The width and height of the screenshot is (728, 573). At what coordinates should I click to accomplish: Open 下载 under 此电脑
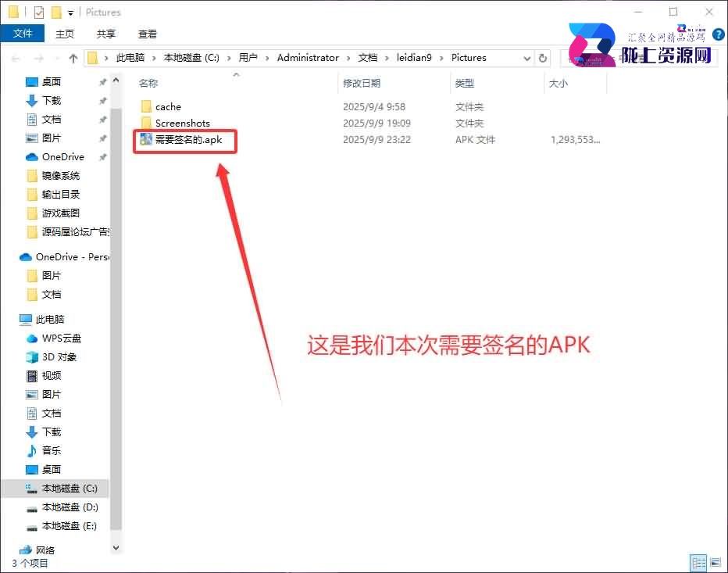click(51, 432)
